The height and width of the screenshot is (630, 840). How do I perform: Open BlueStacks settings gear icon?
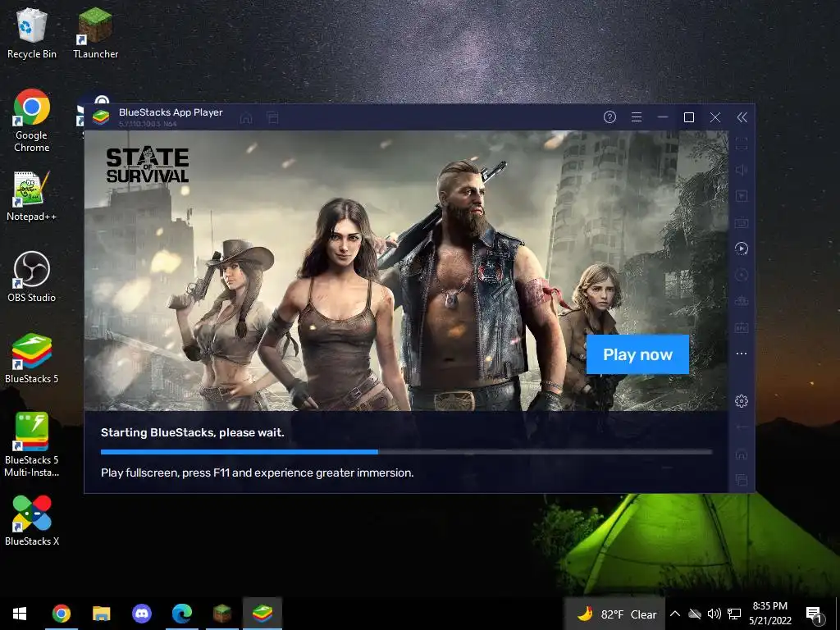742,400
